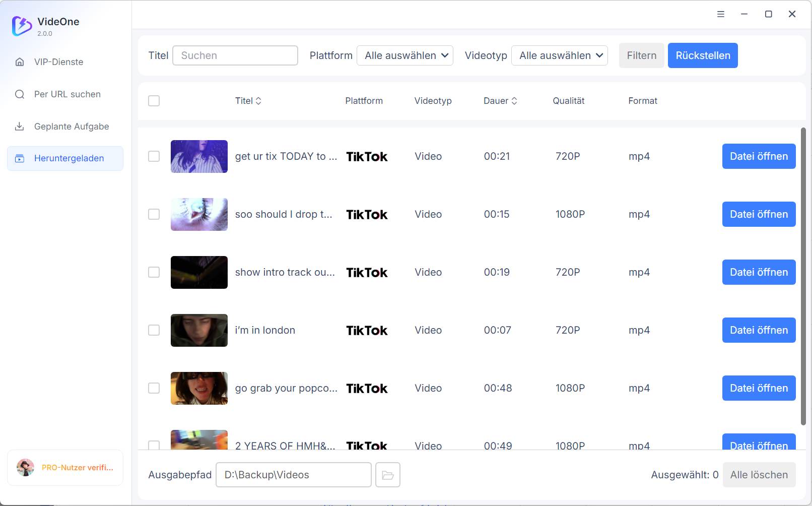The width and height of the screenshot is (812, 506).
Task: Click the Ausgabepfad D:\Backup\Videos field
Action: click(294, 475)
